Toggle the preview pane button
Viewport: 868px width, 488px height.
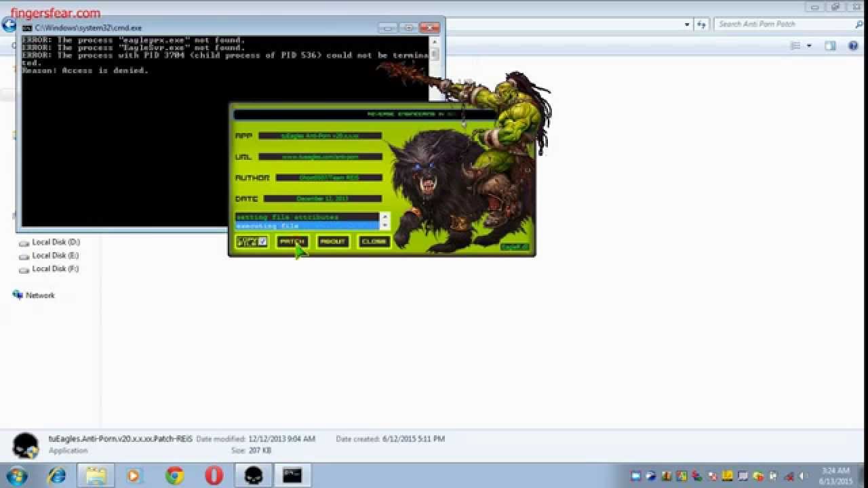[x=830, y=45]
